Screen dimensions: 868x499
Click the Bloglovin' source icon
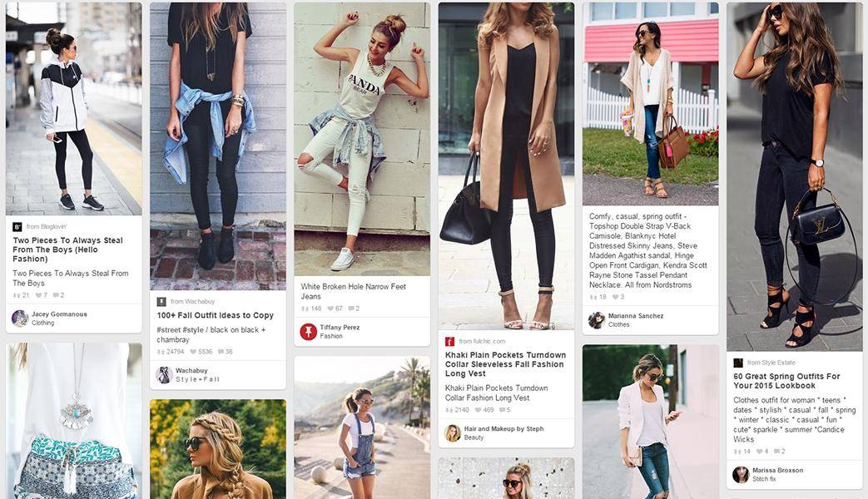pos(17,227)
